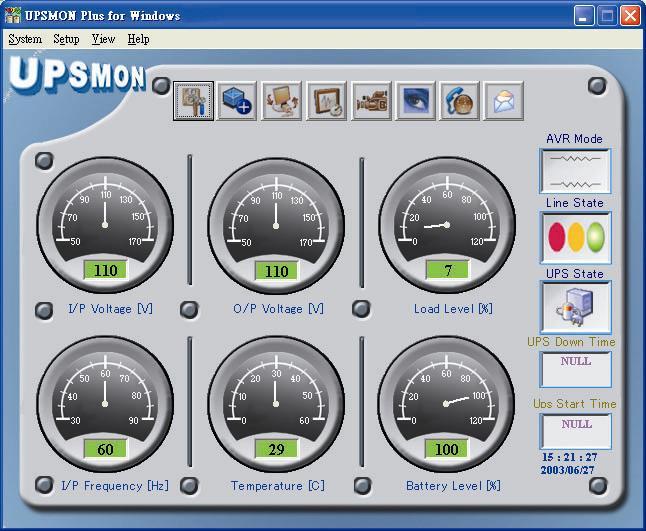Click the UPS State computer icon
Screen dimensions: 646x531
(x=575, y=307)
